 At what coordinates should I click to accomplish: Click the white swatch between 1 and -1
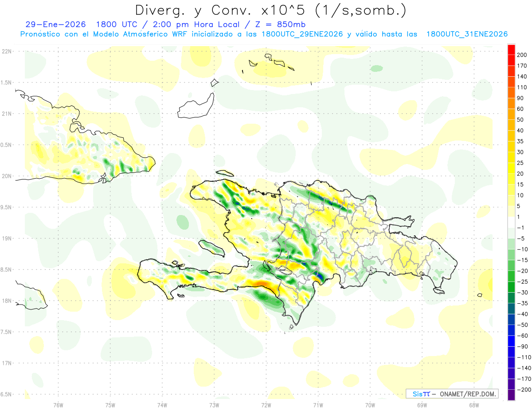[x=512, y=222]
